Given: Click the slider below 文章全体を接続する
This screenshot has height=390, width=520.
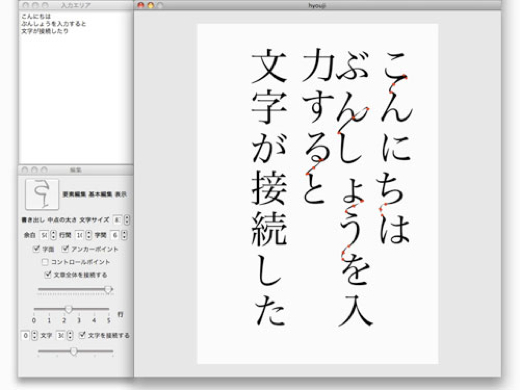Looking at the screenshot, I should (x=75, y=290).
